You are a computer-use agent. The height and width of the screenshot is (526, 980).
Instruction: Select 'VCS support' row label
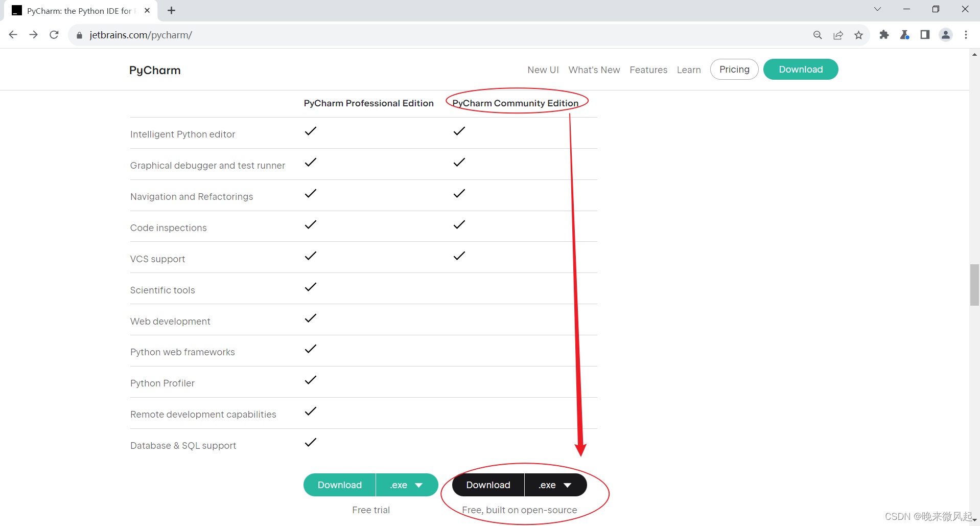pos(157,259)
